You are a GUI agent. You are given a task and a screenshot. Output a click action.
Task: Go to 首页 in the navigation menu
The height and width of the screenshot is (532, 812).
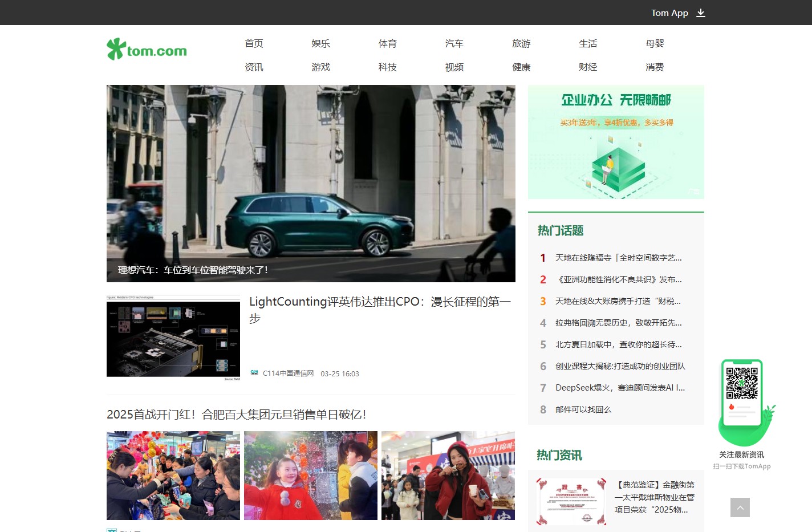[254, 43]
